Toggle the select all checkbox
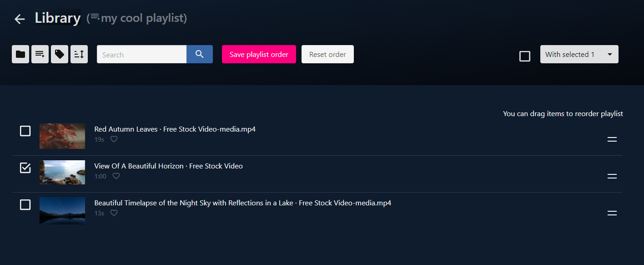This screenshot has width=644, height=265. [525, 56]
